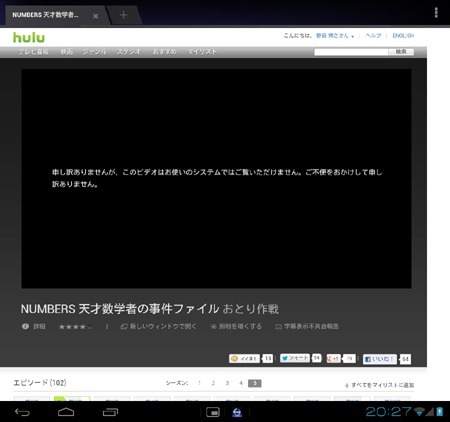Click the Facebook いいね! button

pyautogui.click(x=380, y=359)
